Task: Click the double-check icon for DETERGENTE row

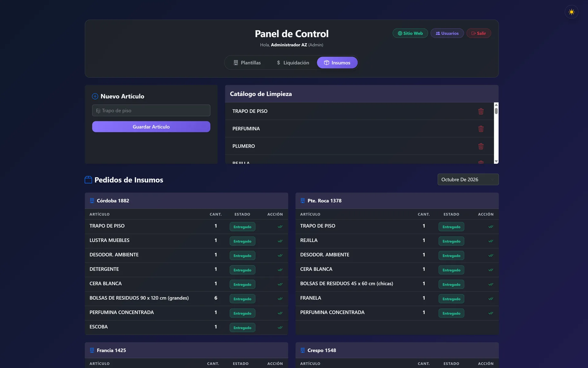Action: (x=280, y=270)
